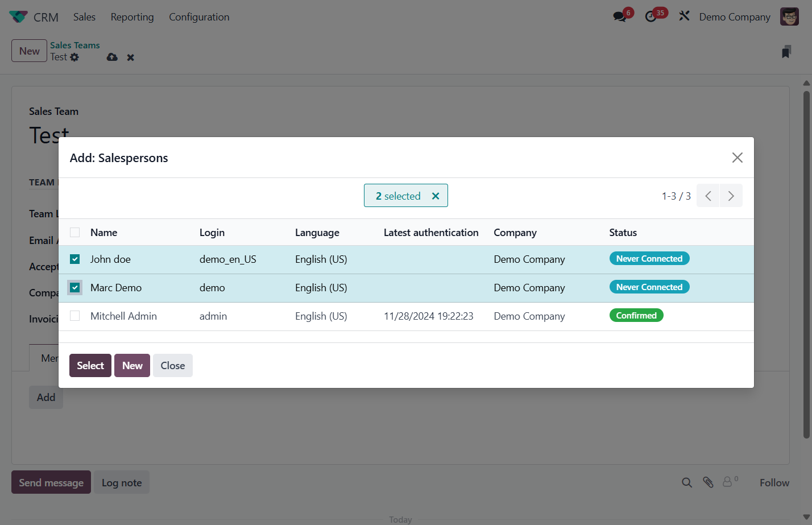Viewport: 812px width, 525px height.
Task: Click the Status column header
Action: pyautogui.click(x=623, y=232)
